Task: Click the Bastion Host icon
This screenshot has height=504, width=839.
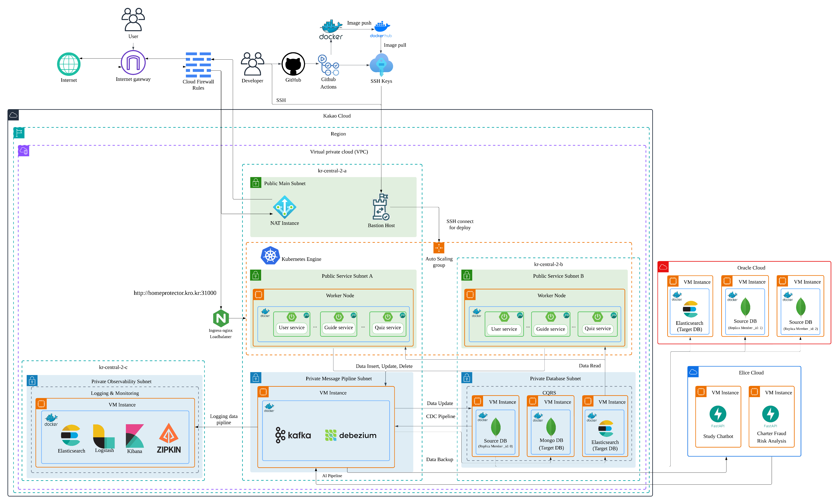Action: coord(381,207)
